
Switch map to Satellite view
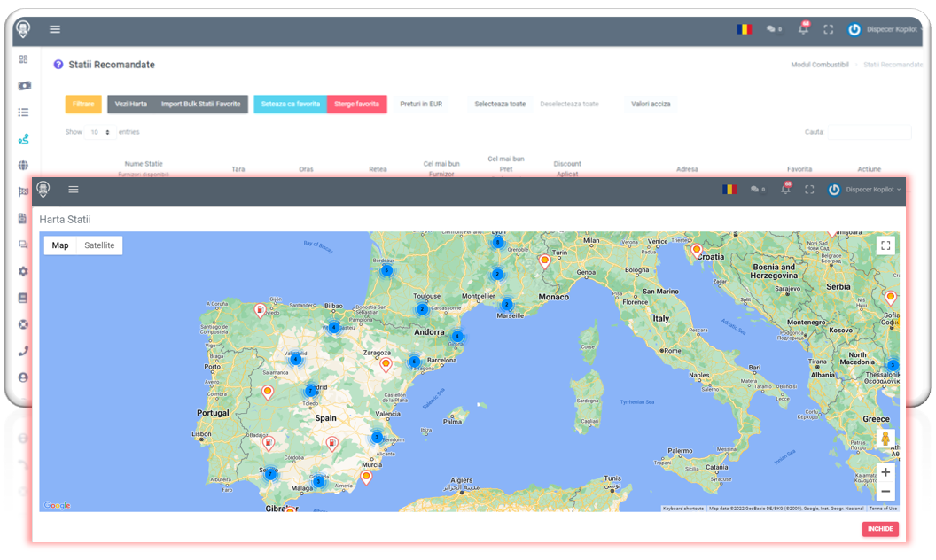pyautogui.click(x=99, y=245)
